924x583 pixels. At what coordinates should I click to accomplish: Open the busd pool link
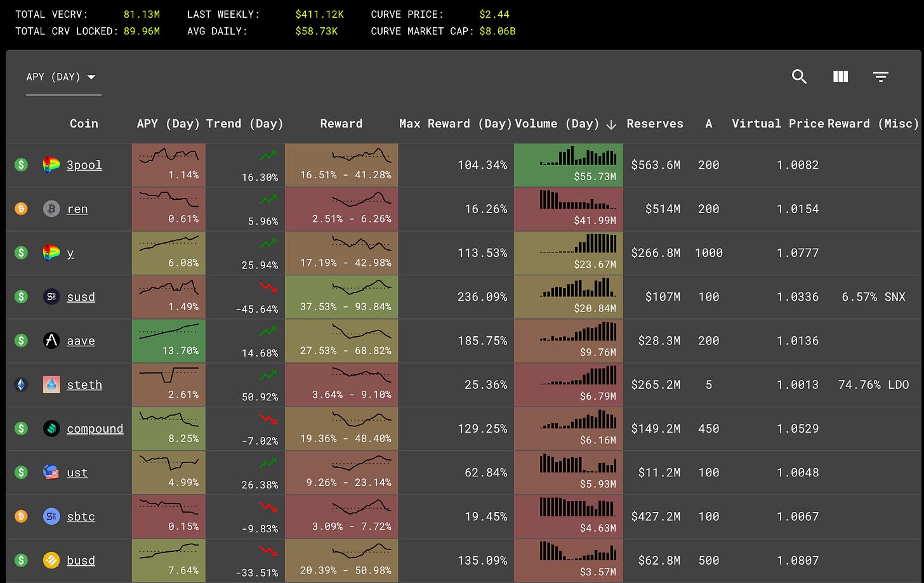point(81,560)
